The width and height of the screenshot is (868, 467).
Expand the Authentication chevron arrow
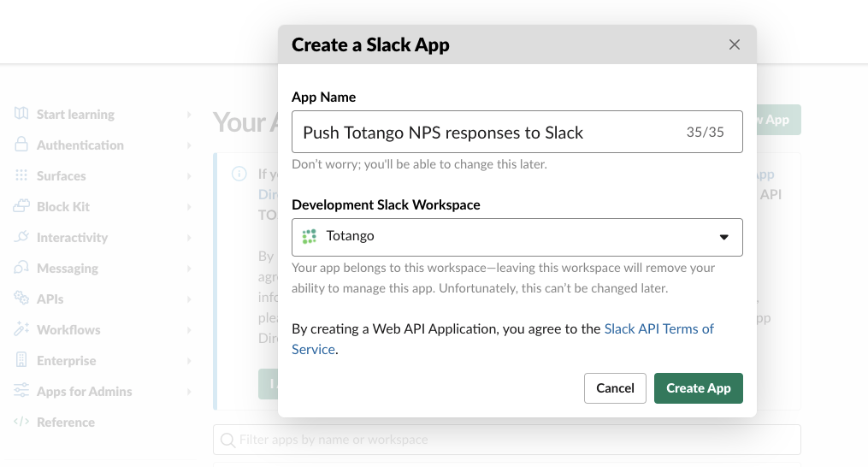(x=189, y=145)
